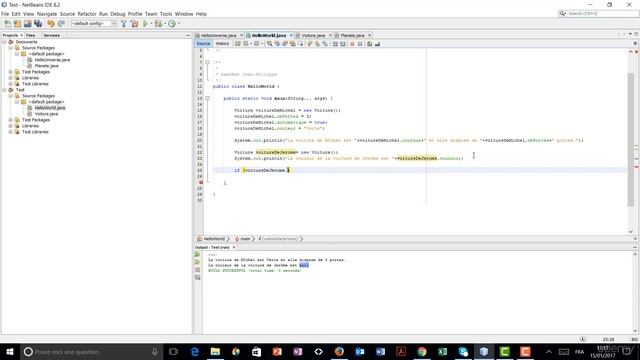Viewport: 640px width, 360px height.
Task: Open the HelloUniverse.java editor tab
Action: 218,36
